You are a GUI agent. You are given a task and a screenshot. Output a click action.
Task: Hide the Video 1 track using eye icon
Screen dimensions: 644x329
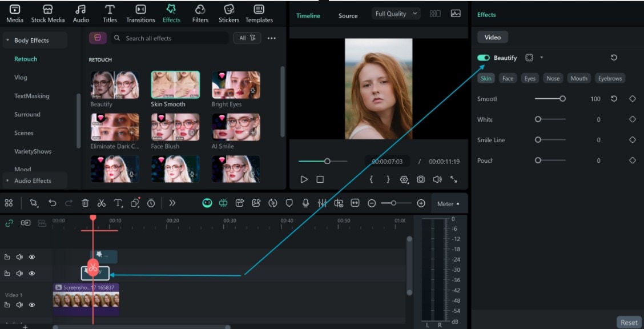click(32, 305)
